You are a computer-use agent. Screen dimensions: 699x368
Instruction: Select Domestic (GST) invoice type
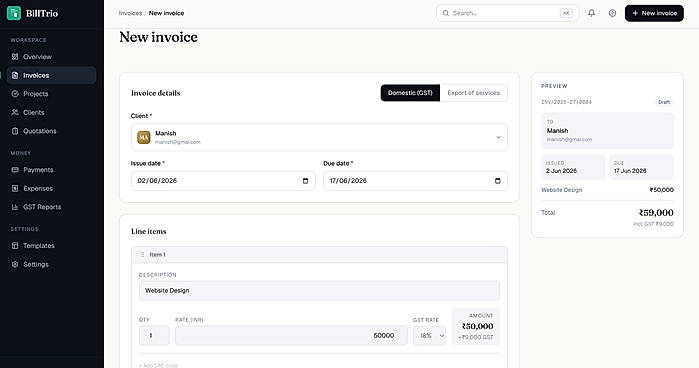click(410, 93)
